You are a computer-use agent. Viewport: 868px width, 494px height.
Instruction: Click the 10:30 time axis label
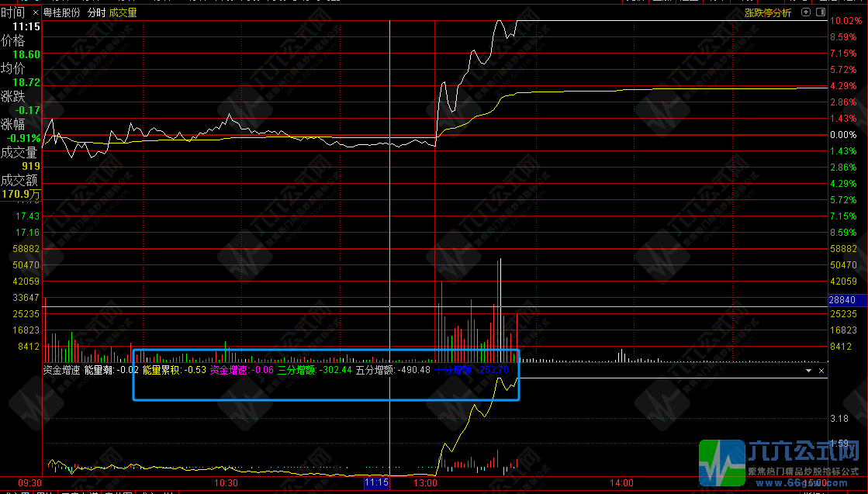coord(226,482)
